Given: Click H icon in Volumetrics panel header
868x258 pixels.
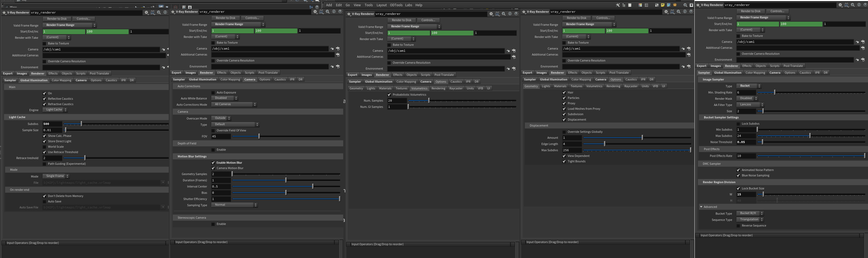Looking at the screenshot, I should click(497, 14).
